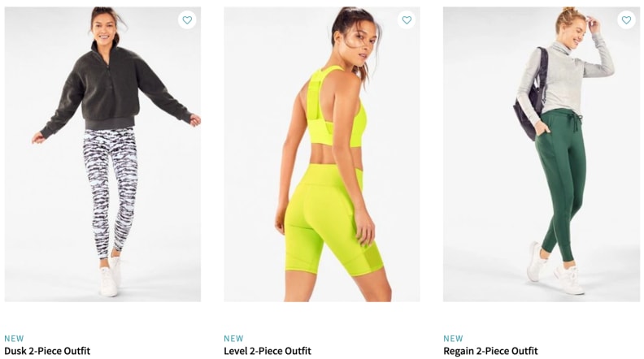Open the Dusk 2-Piece Outfit product photo

pyautogui.click(x=102, y=154)
